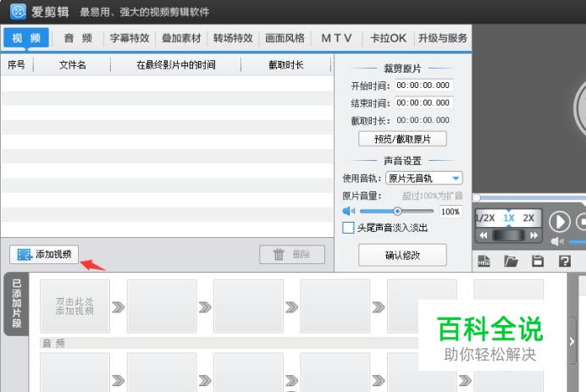586x392 pixels.
Task: Click the help question mark icon
Action: tap(565, 261)
